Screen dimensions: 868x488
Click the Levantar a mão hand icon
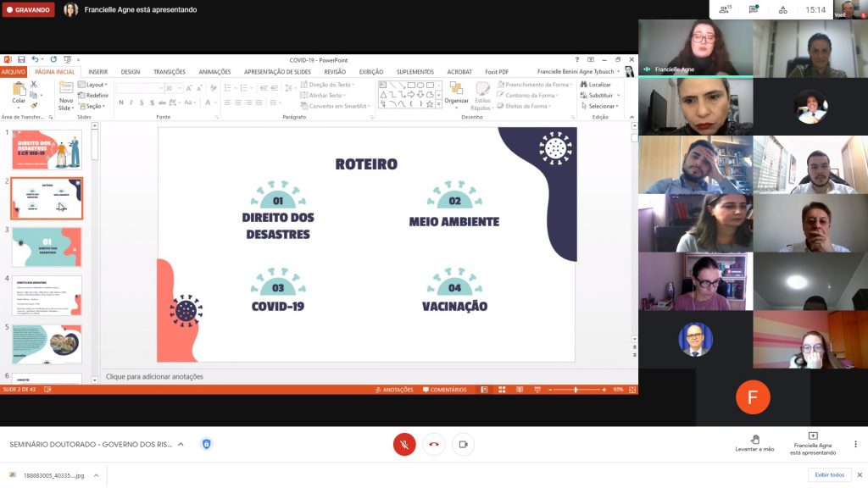[x=754, y=439]
